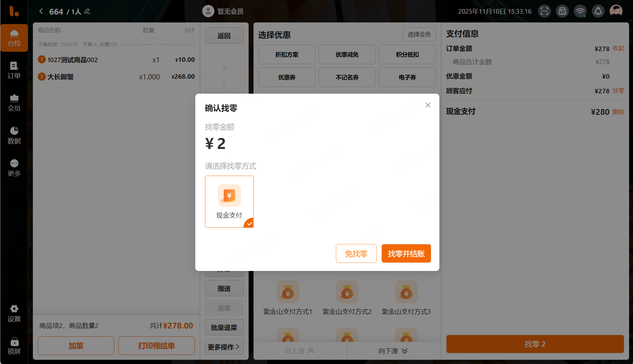This screenshot has width=633, height=364.
Task: Click the Wi-Fi status icon
Action: click(x=580, y=11)
